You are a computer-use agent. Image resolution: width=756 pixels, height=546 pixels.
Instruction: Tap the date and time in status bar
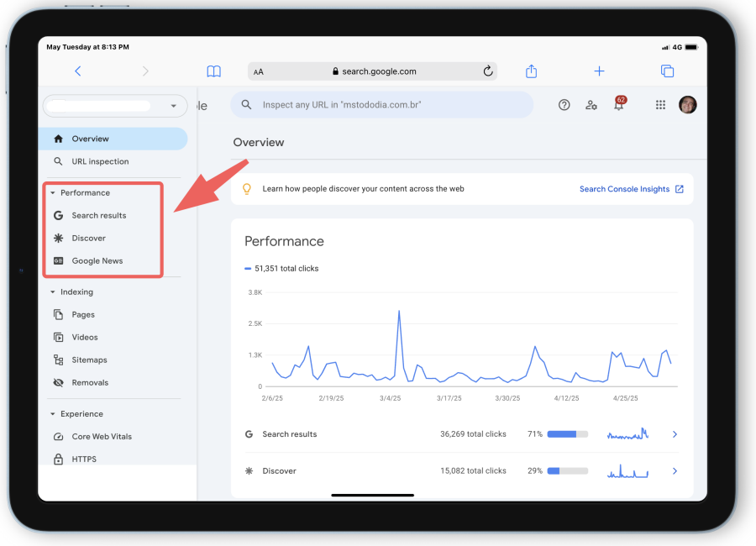(x=87, y=47)
